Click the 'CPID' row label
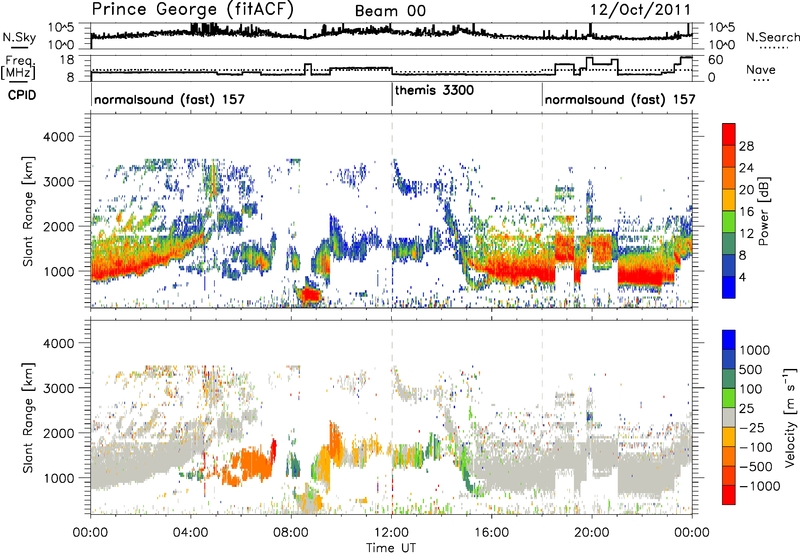The width and height of the screenshot is (800, 554). point(22,95)
